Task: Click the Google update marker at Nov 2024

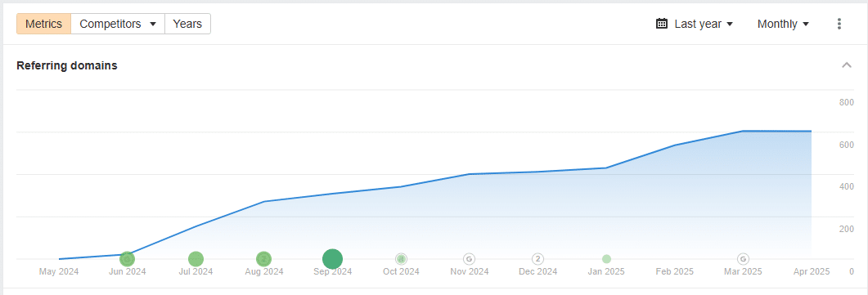Action: 469,258
